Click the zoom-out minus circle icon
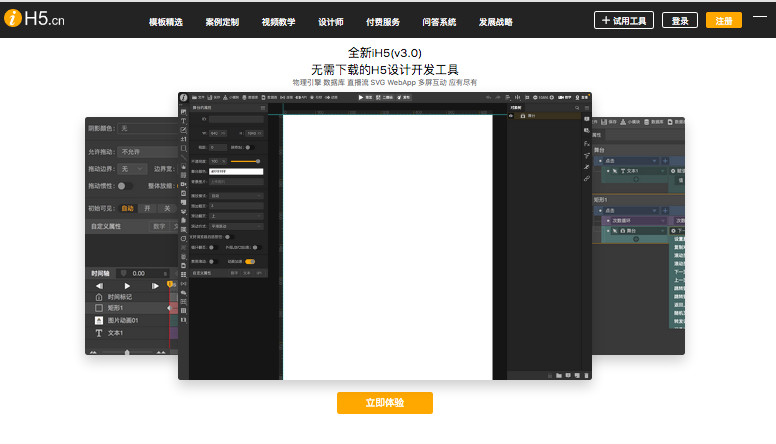The image size is (776, 444). coord(535,98)
